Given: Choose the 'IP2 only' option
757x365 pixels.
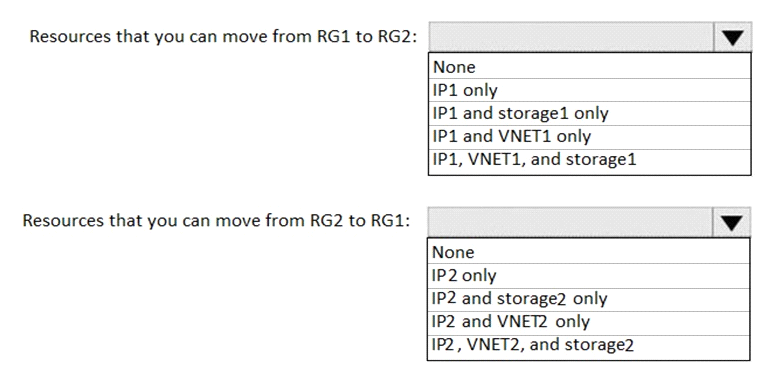Looking at the screenshot, I should click(589, 275).
